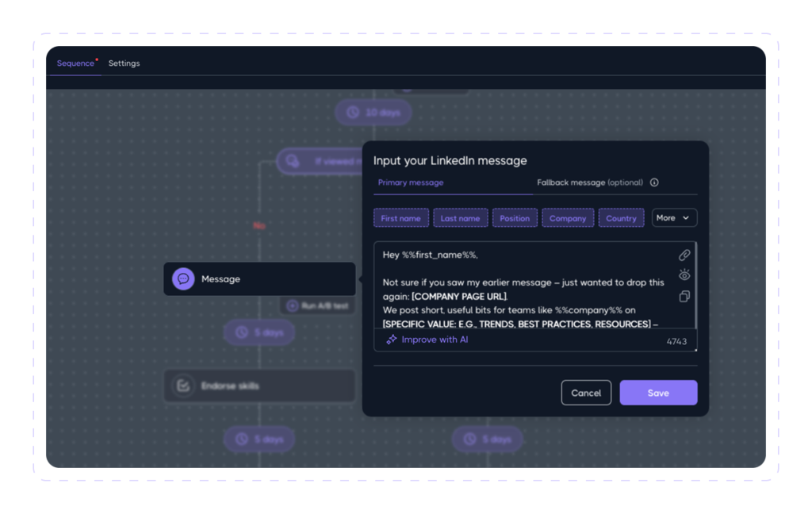The width and height of the screenshot is (812, 514).
Task: Click the 5 days delay below Endorse skills
Action: 259,439
